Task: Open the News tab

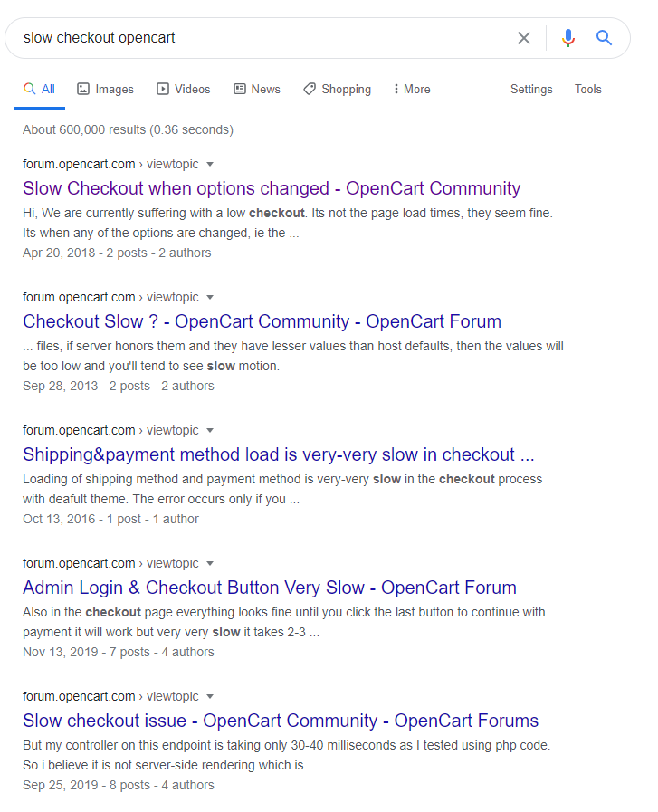Action: [x=257, y=89]
